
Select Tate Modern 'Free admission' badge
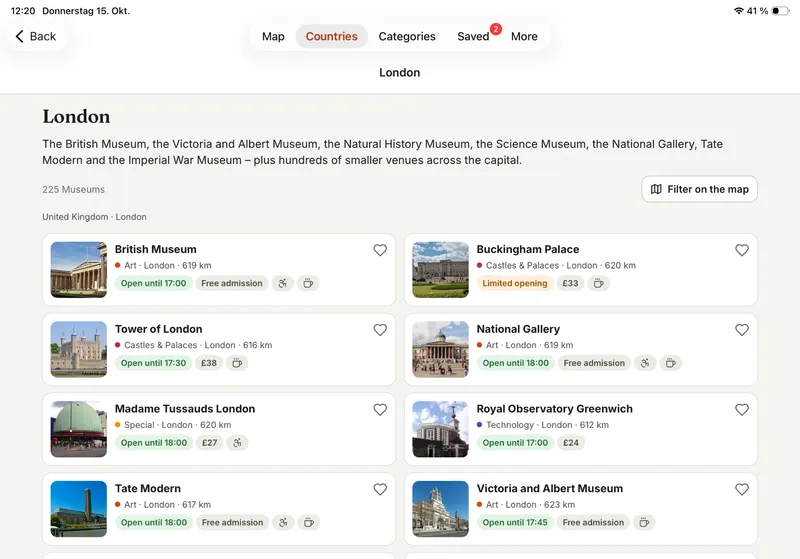[x=232, y=522]
